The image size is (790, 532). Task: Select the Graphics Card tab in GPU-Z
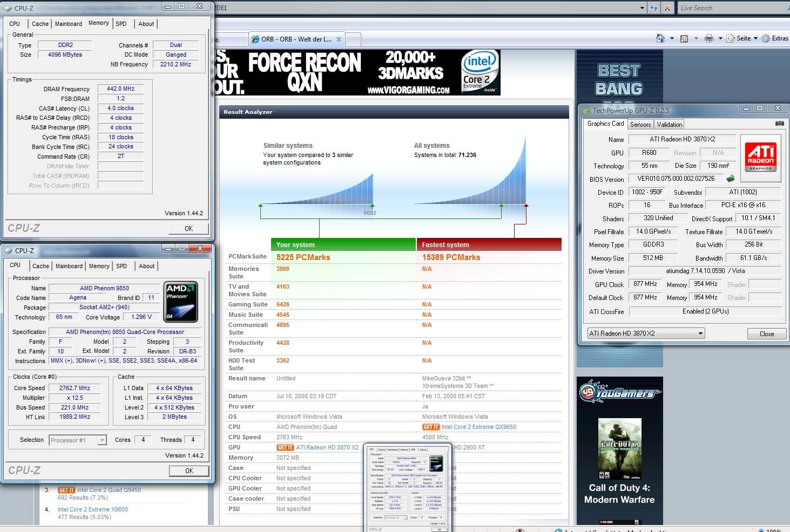(605, 124)
